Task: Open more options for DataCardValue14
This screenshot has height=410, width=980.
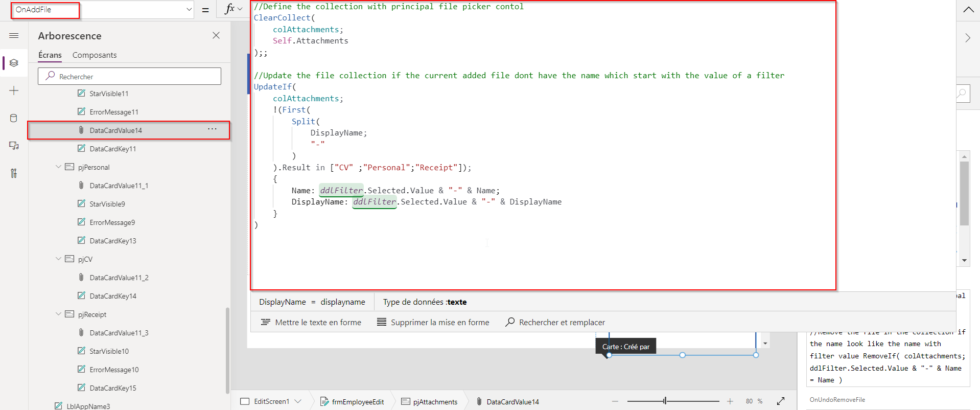Action: point(212,129)
